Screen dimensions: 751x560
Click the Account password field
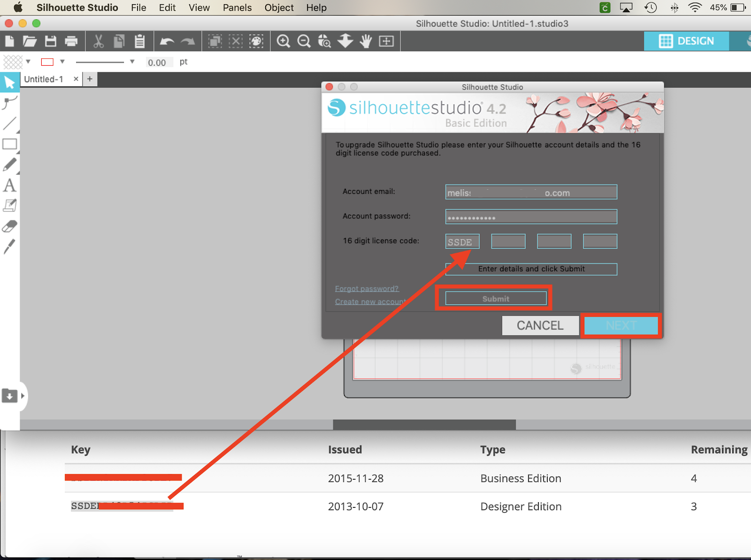(x=531, y=217)
